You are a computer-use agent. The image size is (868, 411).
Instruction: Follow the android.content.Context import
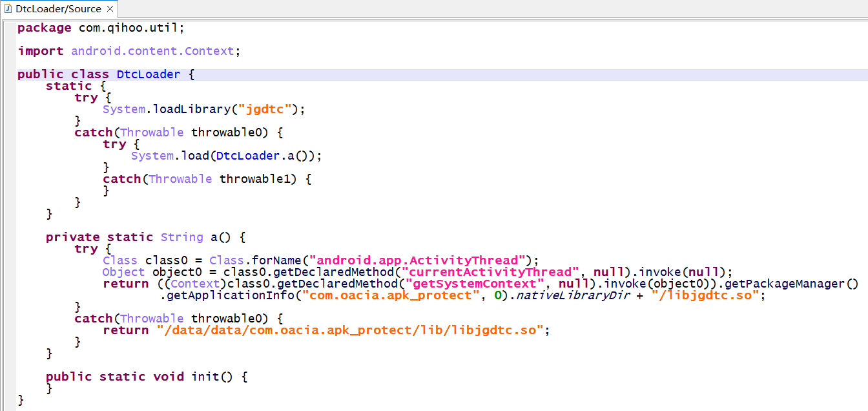tap(152, 51)
